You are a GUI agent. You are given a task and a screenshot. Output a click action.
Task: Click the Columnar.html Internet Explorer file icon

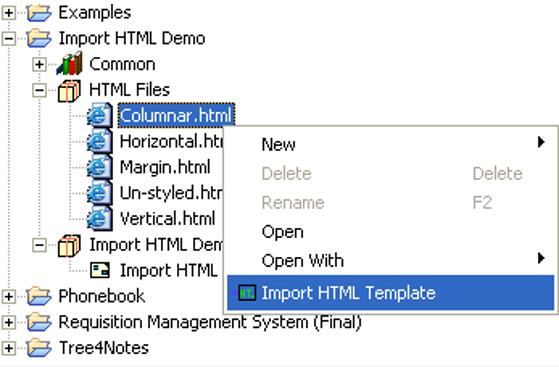[x=100, y=115]
